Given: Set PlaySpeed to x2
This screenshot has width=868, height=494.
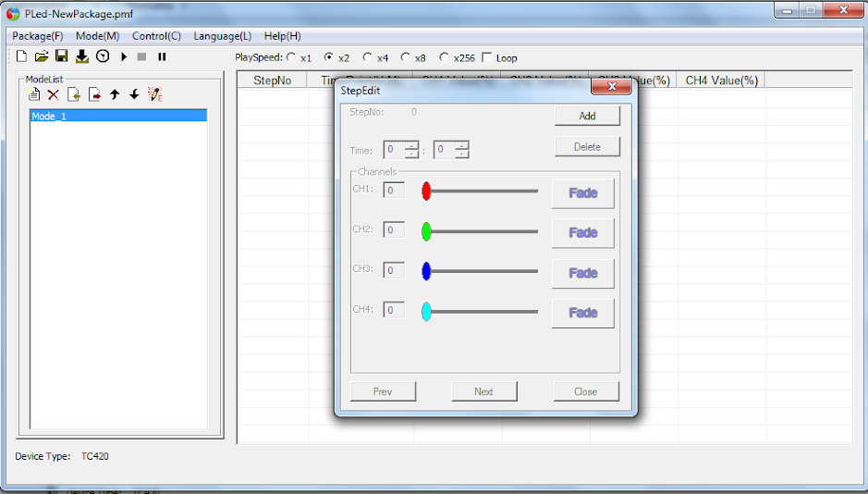Looking at the screenshot, I should pos(329,57).
